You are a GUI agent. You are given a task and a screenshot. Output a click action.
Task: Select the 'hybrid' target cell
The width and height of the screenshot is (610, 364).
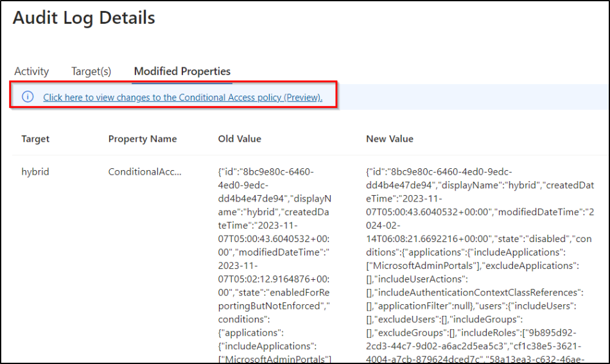click(x=35, y=172)
